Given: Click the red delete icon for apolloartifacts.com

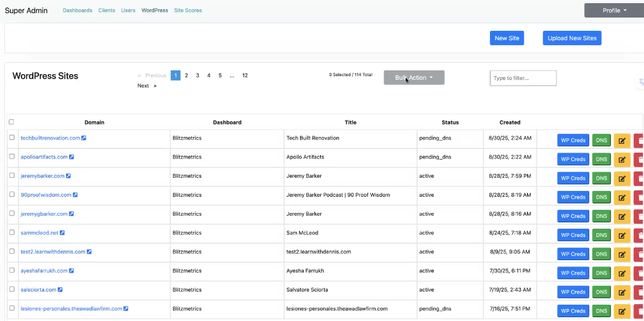Looking at the screenshot, I should [639, 160].
